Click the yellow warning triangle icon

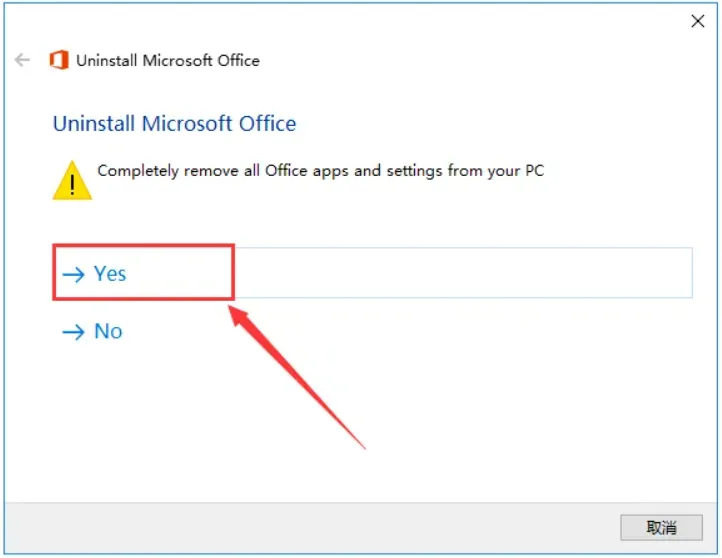[72, 180]
